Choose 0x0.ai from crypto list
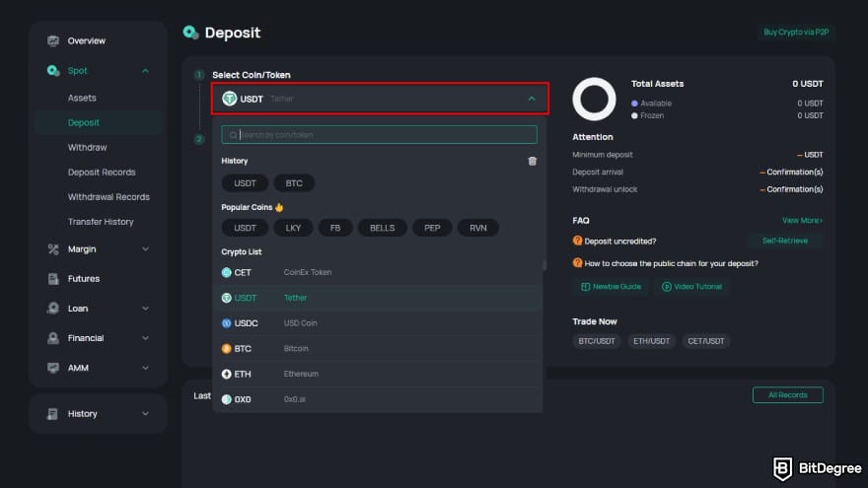Viewport: 868px width, 488px height. point(378,399)
